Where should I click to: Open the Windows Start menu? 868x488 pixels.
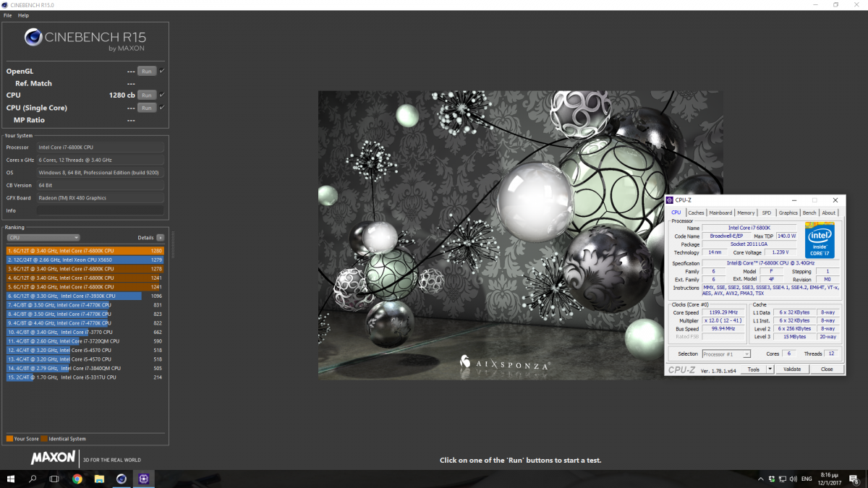11,479
